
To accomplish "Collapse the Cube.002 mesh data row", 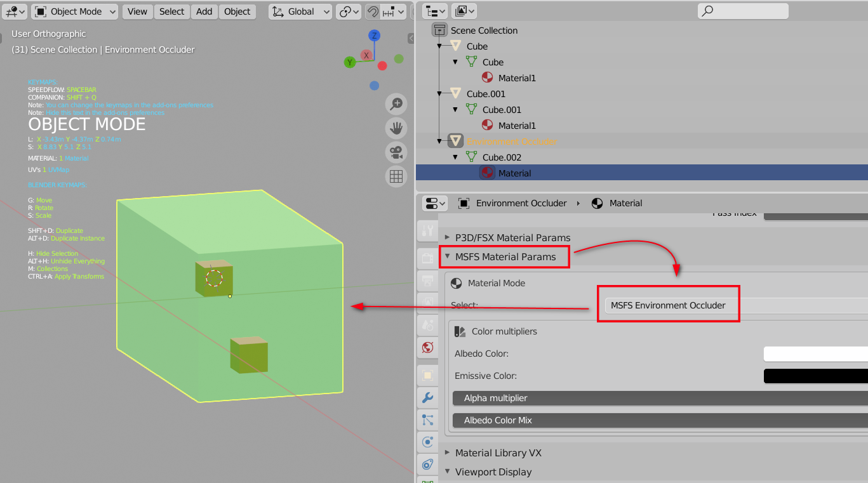I will tap(455, 157).
